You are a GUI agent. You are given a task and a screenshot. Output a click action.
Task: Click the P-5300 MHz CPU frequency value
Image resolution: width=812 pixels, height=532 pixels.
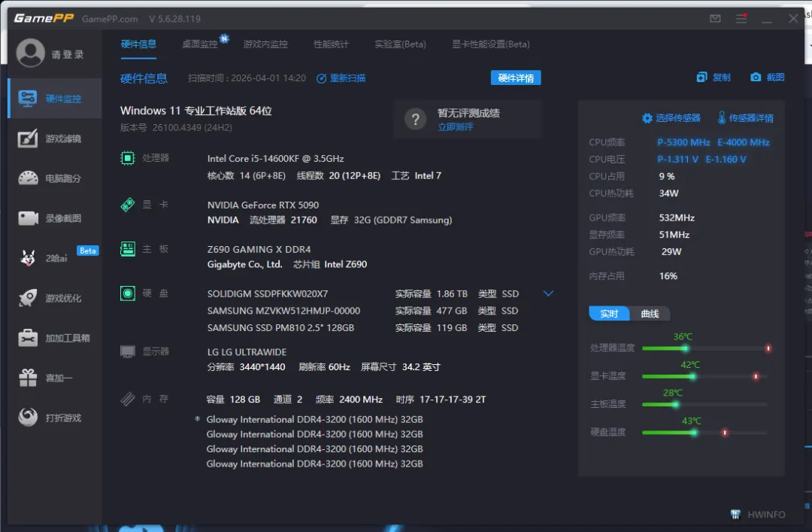point(683,142)
